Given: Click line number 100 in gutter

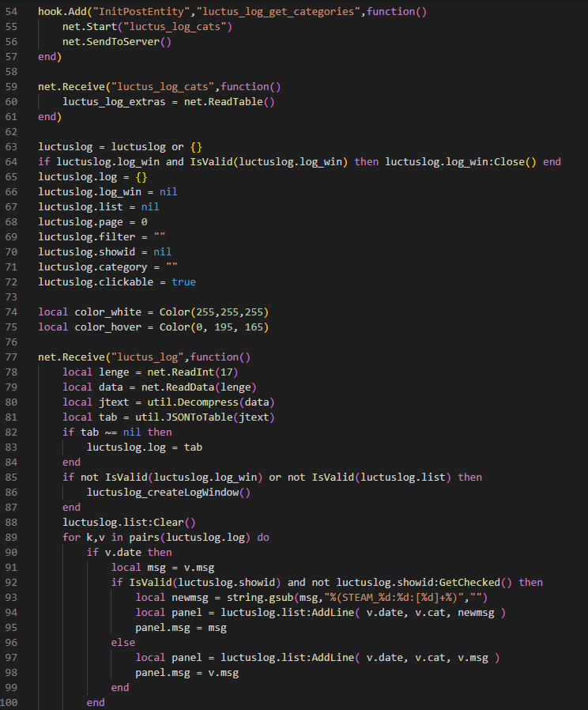Looking at the screenshot, I should coord(9,703).
